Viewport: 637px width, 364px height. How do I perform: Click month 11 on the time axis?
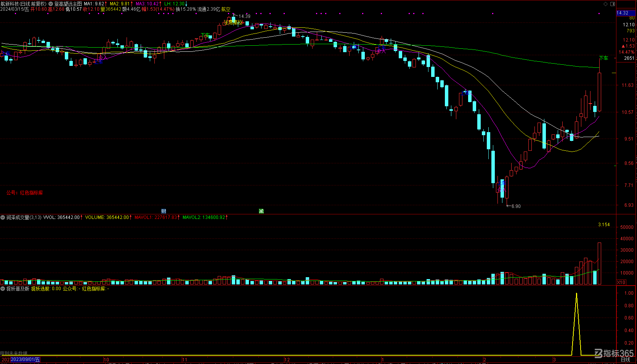coord(185,359)
